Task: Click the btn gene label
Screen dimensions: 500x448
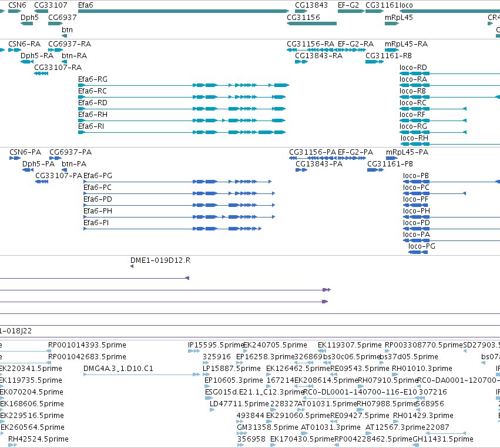Action: coord(68,29)
